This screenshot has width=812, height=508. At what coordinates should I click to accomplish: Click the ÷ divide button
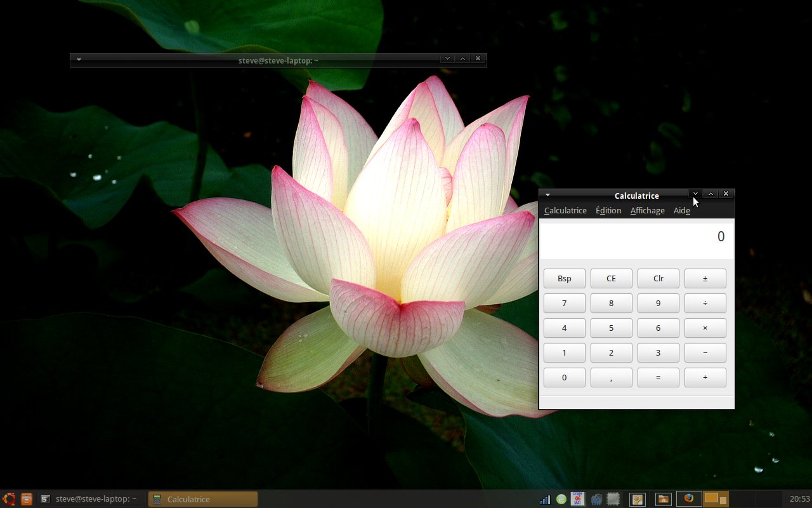pos(705,303)
